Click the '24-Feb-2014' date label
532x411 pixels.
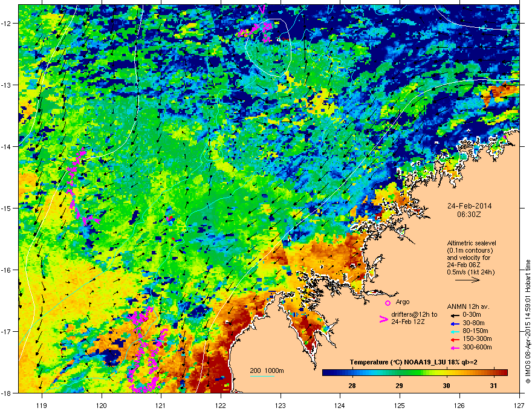coord(469,206)
